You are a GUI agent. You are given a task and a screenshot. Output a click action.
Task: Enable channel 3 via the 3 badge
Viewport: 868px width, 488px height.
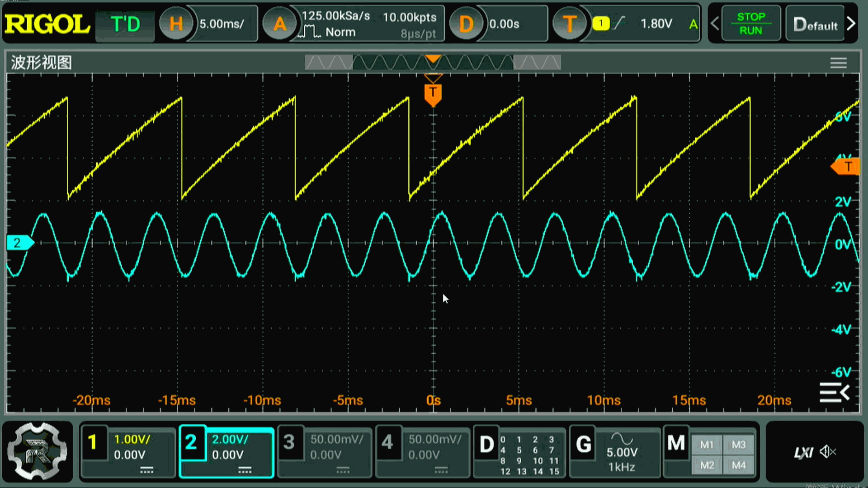pos(289,442)
